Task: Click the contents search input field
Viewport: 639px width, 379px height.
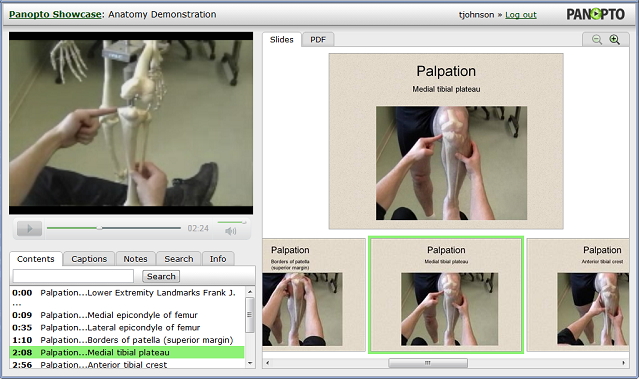Action: tap(73, 276)
